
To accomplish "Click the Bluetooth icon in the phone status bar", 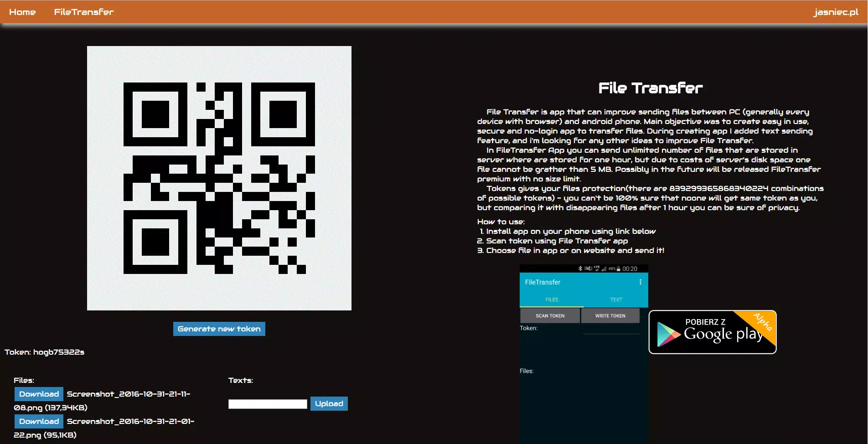I will tap(580, 268).
